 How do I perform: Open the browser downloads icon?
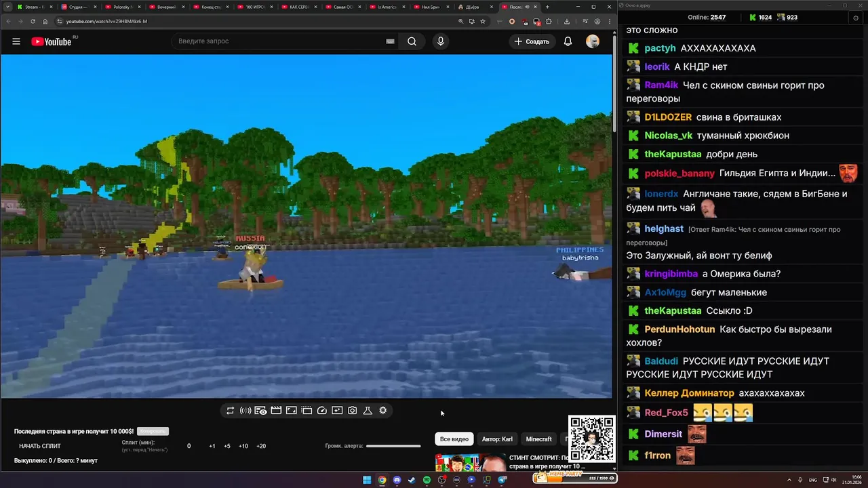567,21
